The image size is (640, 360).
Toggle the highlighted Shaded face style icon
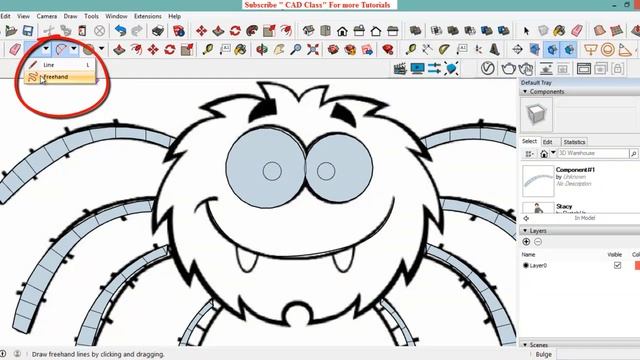[x=552, y=49]
